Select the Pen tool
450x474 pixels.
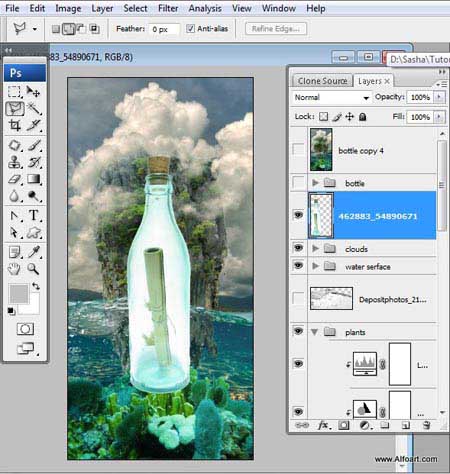pos(14,216)
